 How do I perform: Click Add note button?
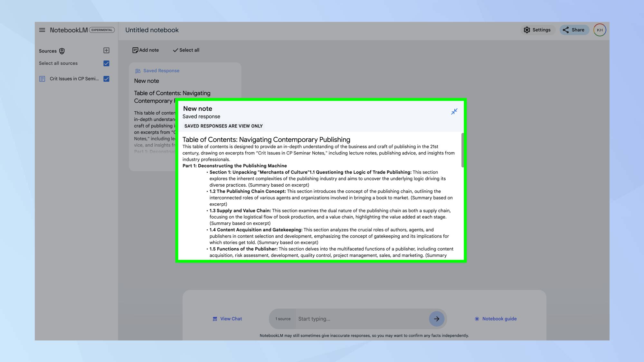coord(146,50)
